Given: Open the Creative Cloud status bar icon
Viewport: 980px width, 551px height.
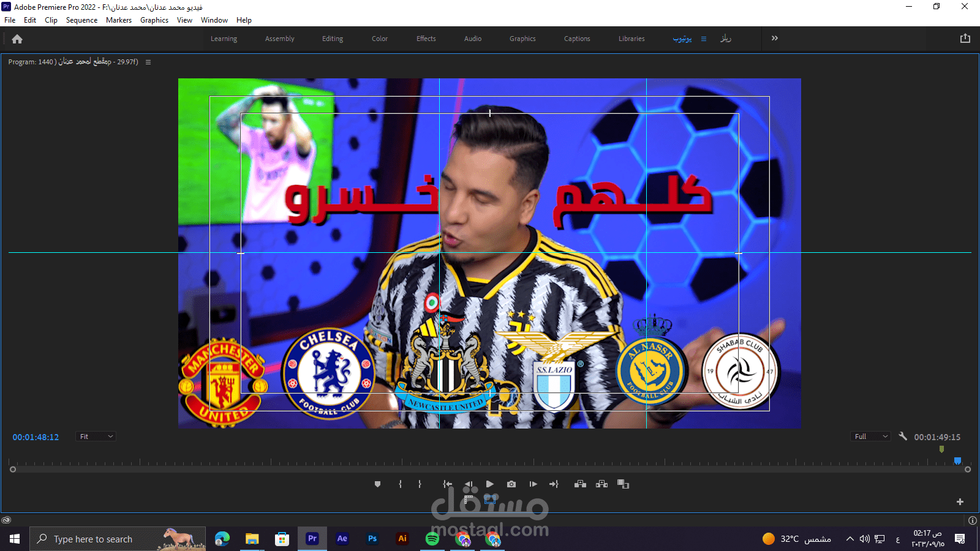Looking at the screenshot, I should (x=6, y=520).
